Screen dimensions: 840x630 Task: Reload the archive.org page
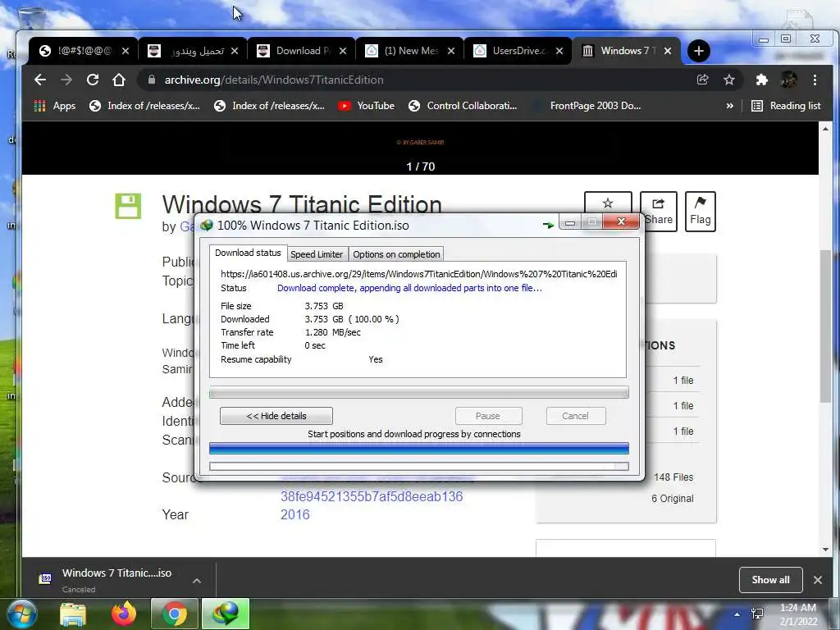[93, 80]
